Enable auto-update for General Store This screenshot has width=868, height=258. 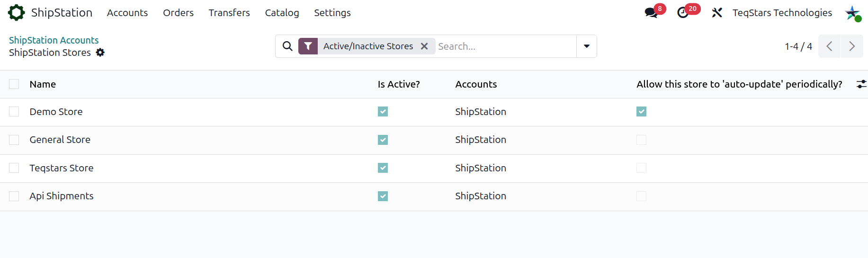(x=641, y=140)
